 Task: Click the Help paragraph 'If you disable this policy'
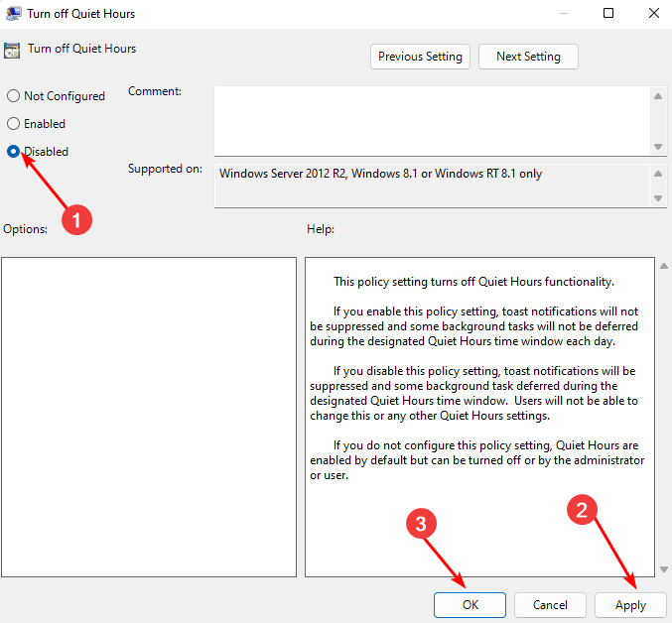click(474, 393)
